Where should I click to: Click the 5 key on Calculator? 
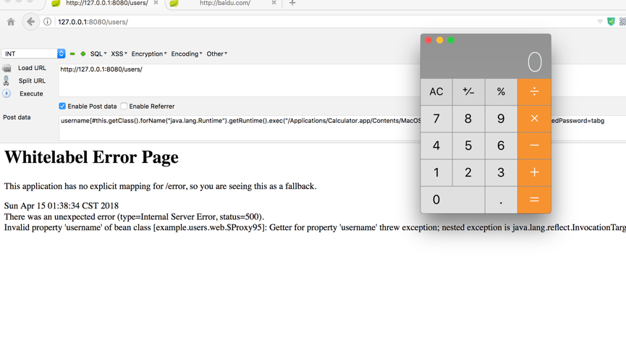(468, 145)
